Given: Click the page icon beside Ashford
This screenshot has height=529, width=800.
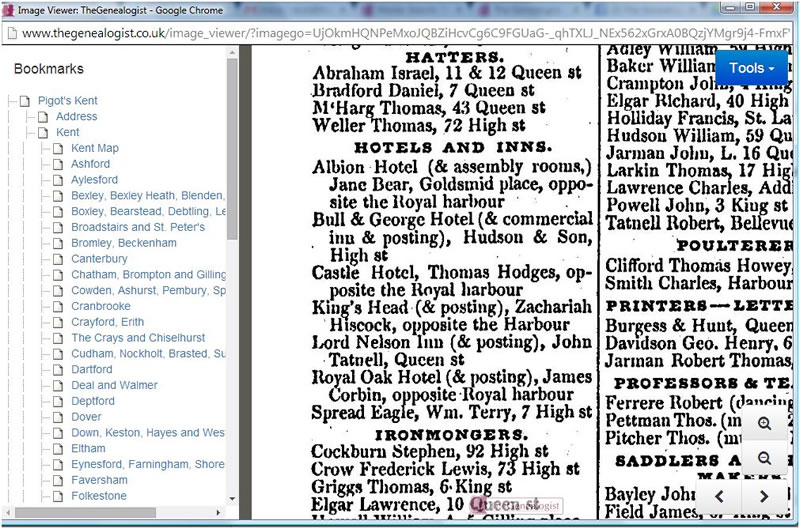Looking at the screenshot, I should 58,164.
